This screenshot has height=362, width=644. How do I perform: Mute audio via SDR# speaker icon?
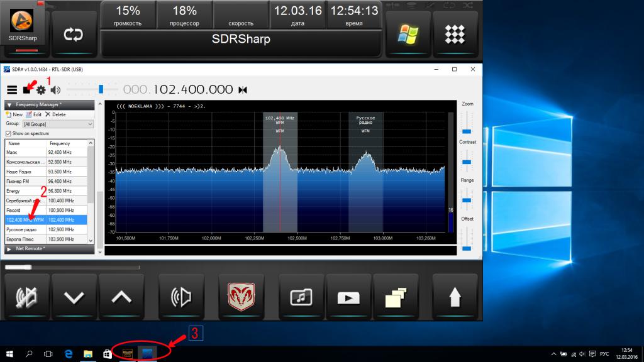[x=55, y=90]
